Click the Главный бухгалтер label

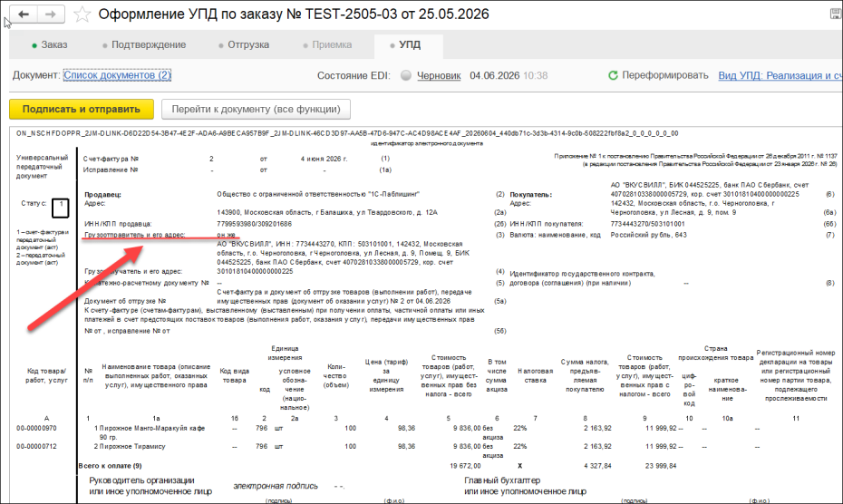click(502, 480)
